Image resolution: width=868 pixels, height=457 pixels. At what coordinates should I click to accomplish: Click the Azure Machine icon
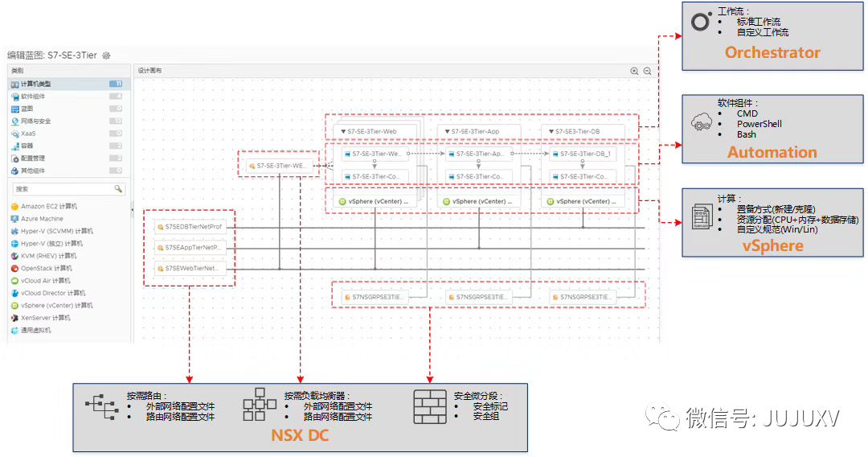(15, 219)
